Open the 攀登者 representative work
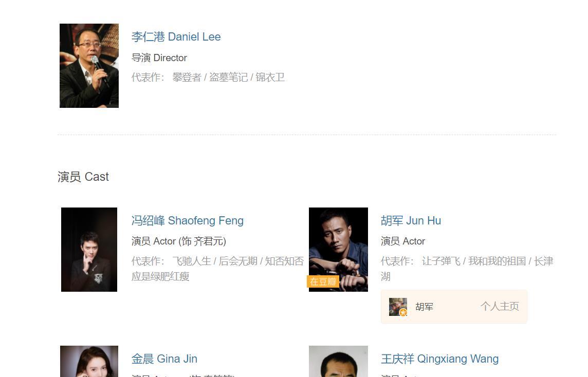The image size is (588, 377). pos(187,77)
